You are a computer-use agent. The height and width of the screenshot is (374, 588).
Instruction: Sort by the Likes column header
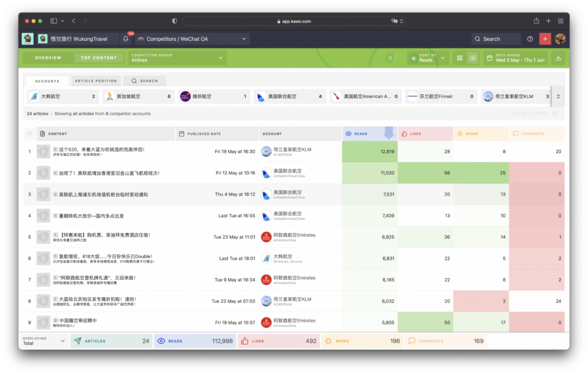click(425, 134)
